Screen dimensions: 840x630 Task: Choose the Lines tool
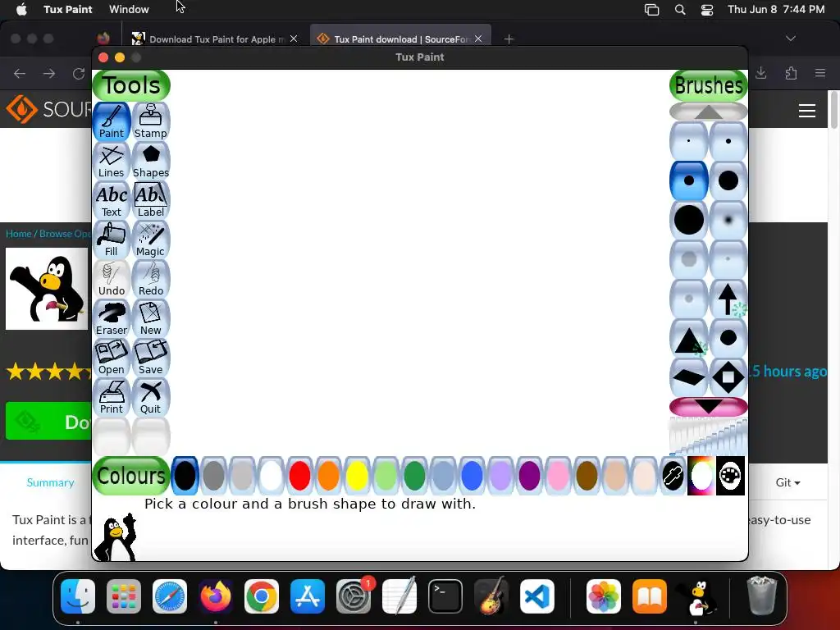112,161
